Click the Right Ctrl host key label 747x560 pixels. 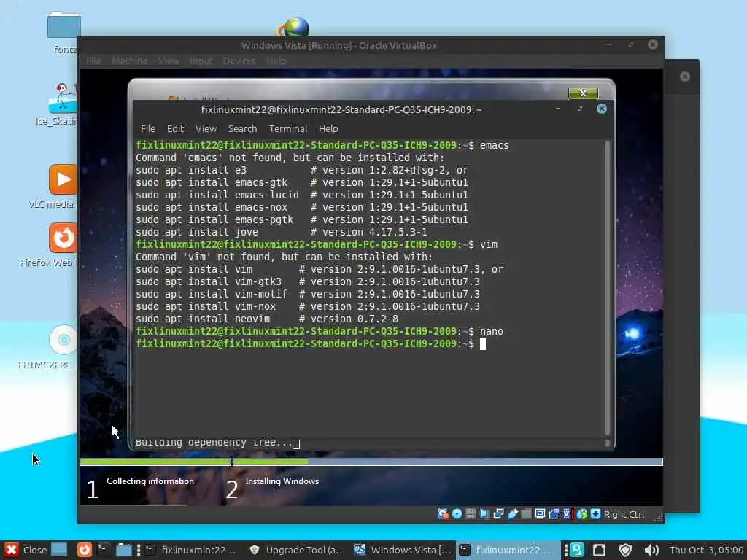click(624, 514)
